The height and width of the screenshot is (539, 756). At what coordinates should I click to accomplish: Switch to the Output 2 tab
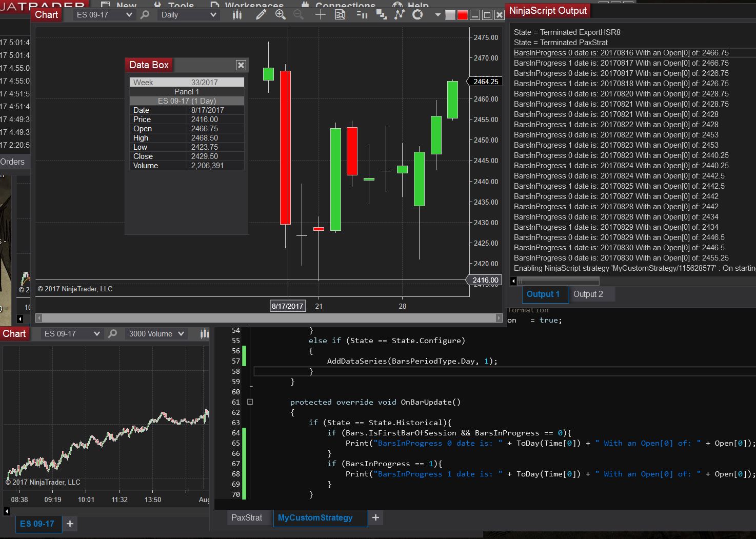[588, 294]
